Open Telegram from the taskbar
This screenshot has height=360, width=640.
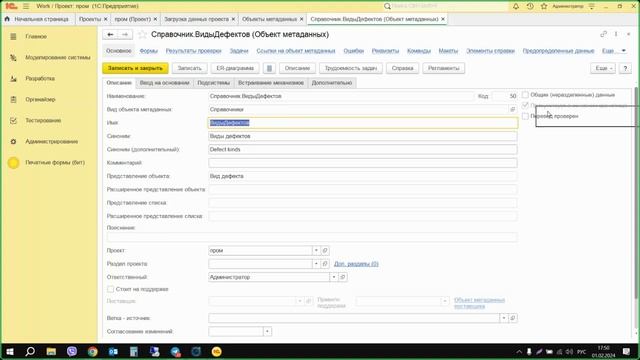[176, 351]
